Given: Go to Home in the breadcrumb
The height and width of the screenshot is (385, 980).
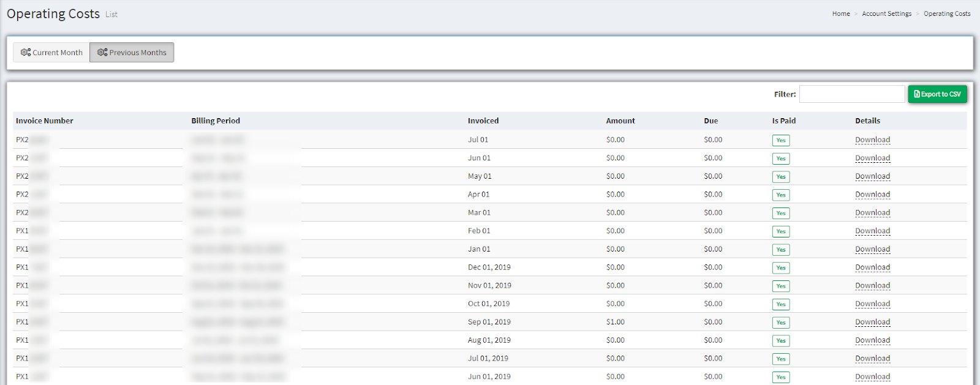Looking at the screenshot, I should point(840,13).
